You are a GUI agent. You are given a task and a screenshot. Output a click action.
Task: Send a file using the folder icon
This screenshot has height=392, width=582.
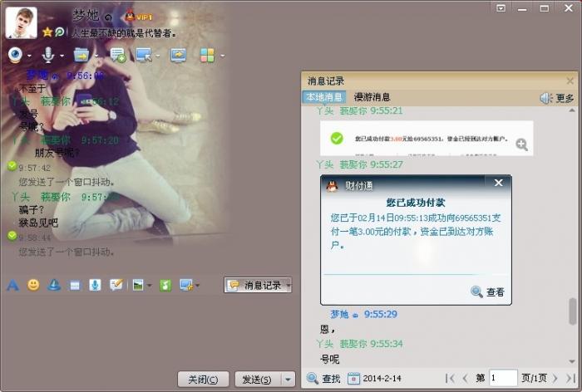pos(81,56)
